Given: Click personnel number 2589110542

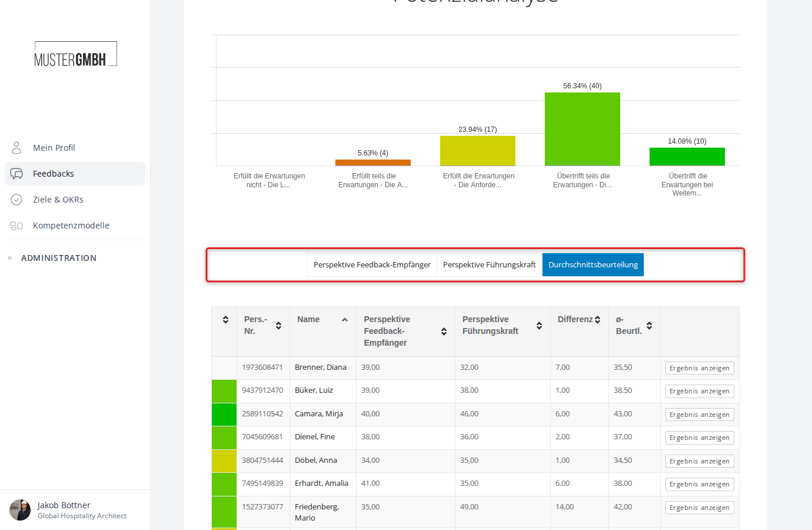Looking at the screenshot, I should pos(262,414).
